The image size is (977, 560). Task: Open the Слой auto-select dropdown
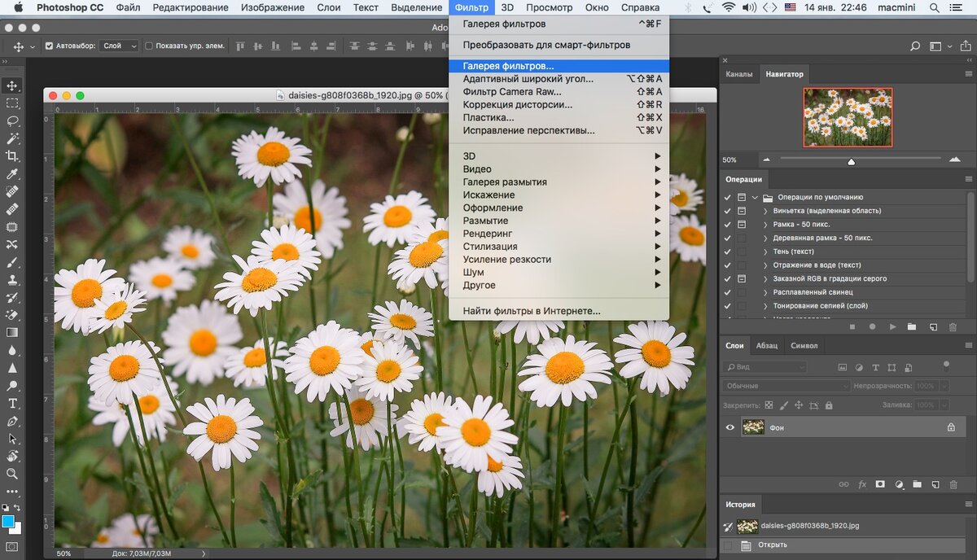tap(120, 46)
